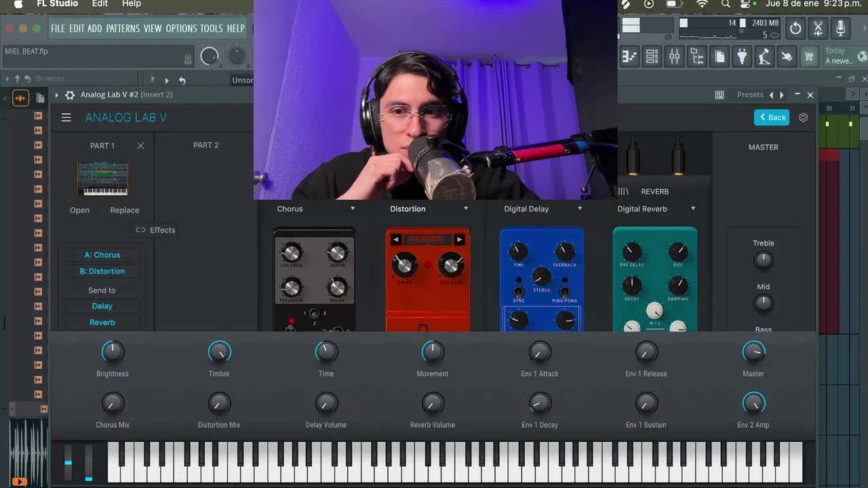Toggle the B: Distortion effect slot

click(102, 271)
